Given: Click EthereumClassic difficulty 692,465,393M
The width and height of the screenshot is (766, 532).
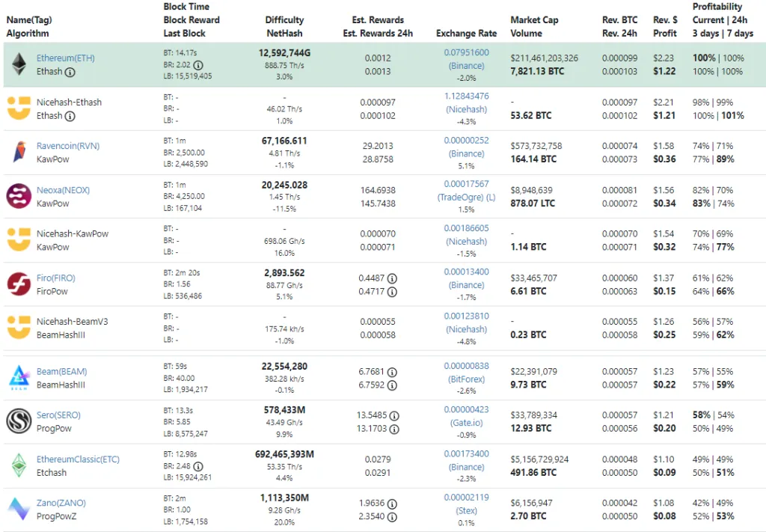Looking at the screenshot, I should 284,454.
